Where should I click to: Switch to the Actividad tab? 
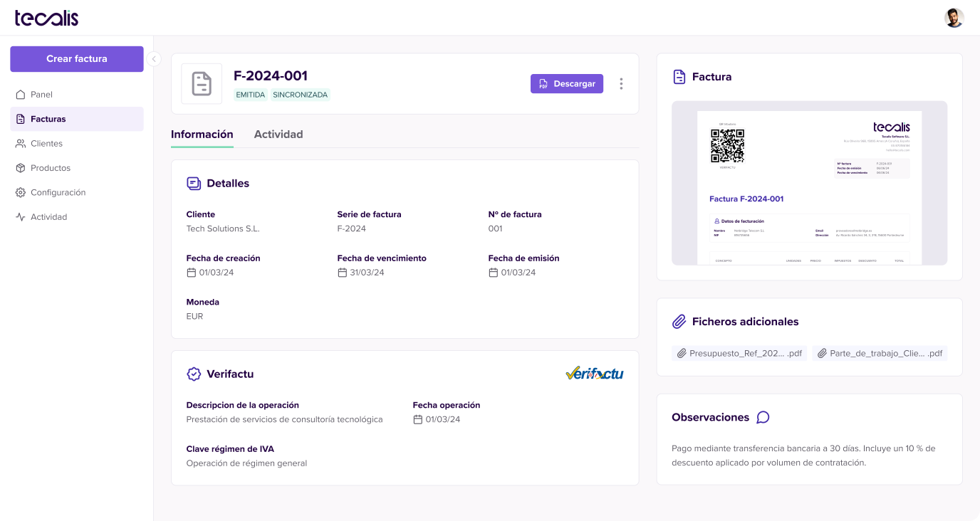click(278, 135)
